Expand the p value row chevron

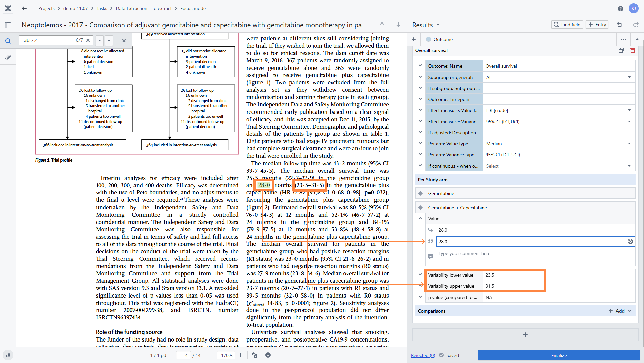pyautogui.click(x=420, y=297)
